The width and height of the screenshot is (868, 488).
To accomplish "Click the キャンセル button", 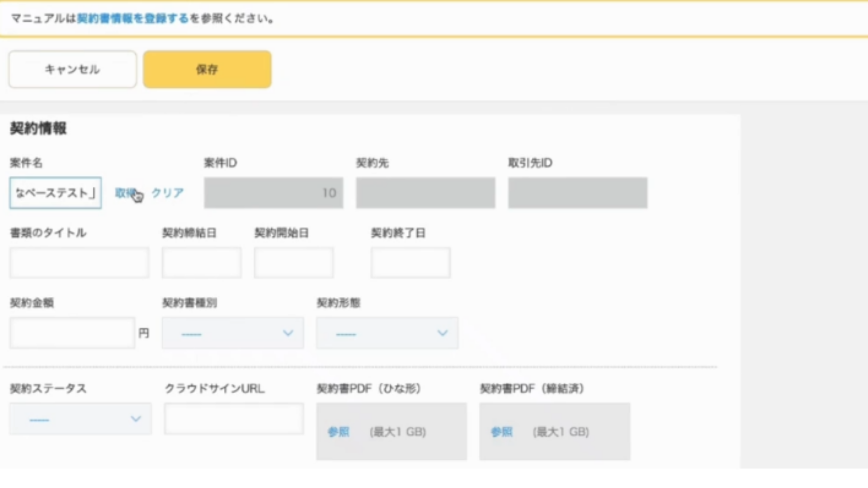I will tap(72, 69).
